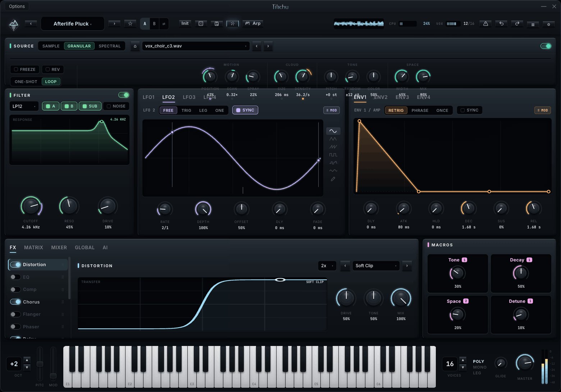
Task: Increase the voice count stepper
Action: 463,360
